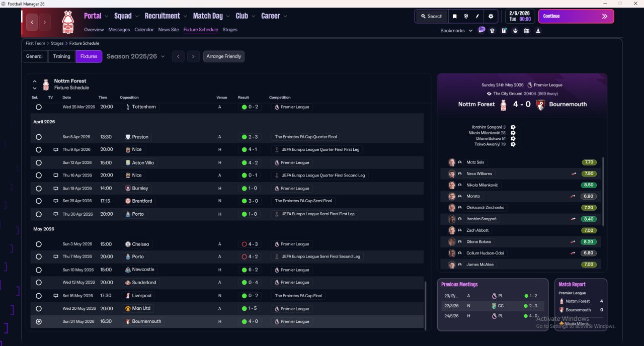Click the substitution arrows icon beside Neco Williams
Image resolution: width=644 pixels, height=346 pixels.
click(573, 174)
